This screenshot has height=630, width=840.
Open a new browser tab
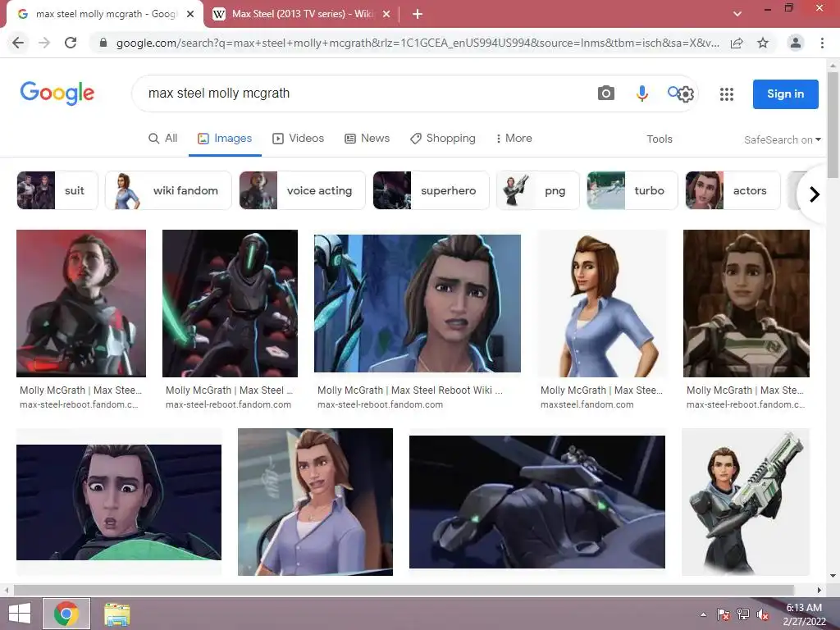(x=418, y=14)
